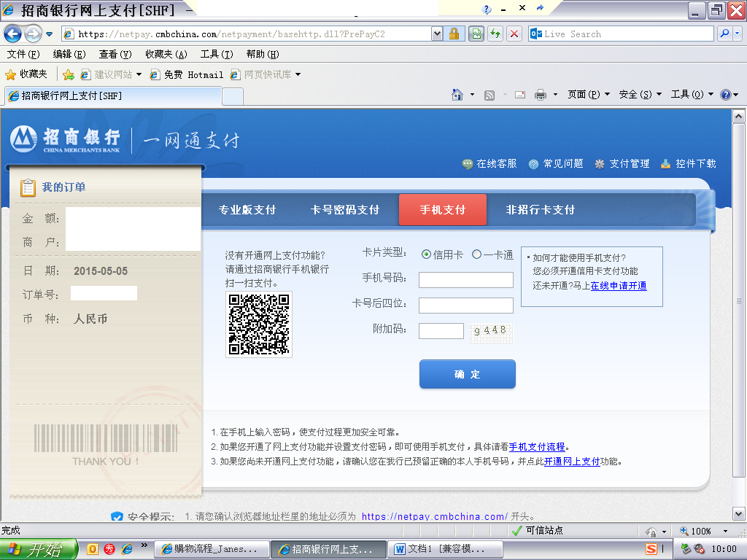Click the Live Search magnifier button

[724, 34]
